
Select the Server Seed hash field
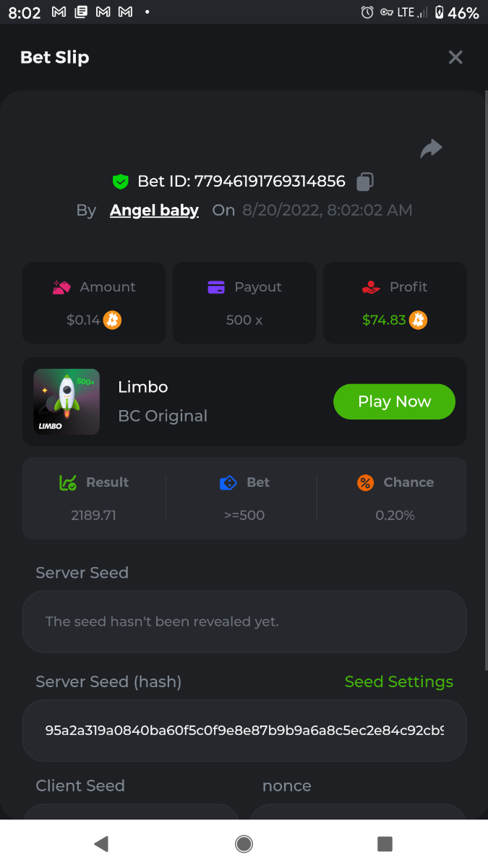tap(244, 730)
